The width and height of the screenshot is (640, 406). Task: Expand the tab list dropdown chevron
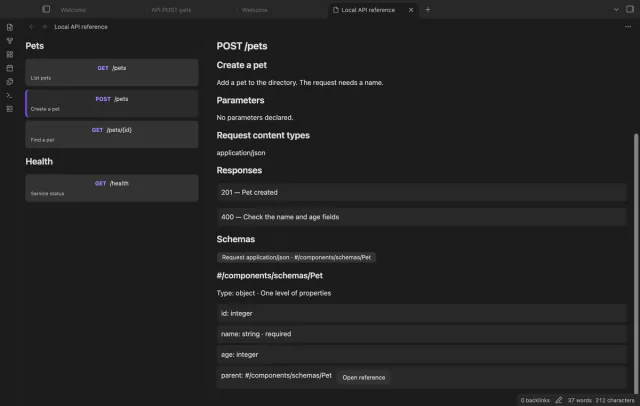(616, 9)
